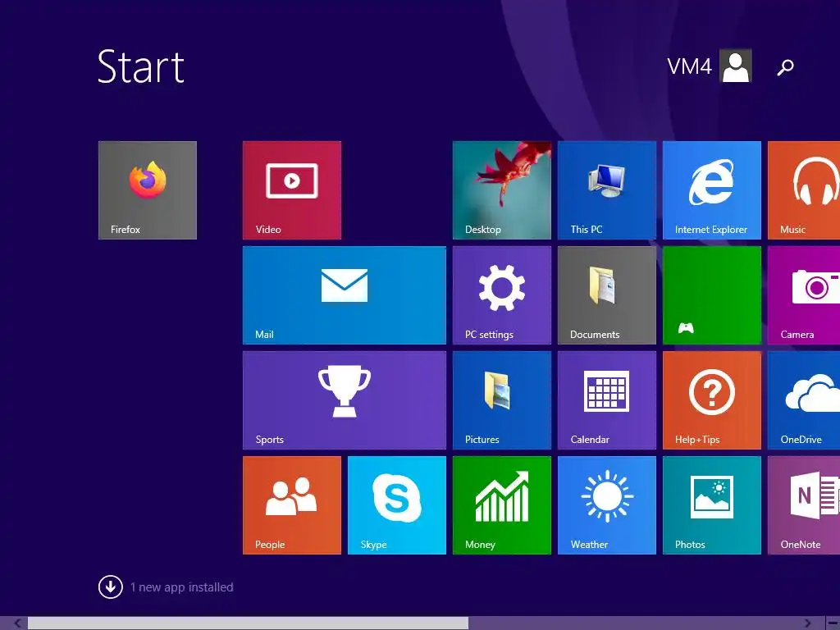This screenshot has height=630, width=840.
Task: Open the Mail tile
Action: [345, 295]
